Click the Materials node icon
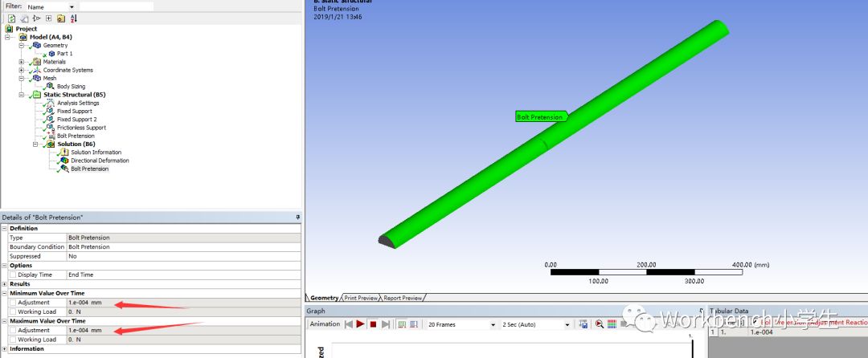The image size is (868, 358). 36,62
